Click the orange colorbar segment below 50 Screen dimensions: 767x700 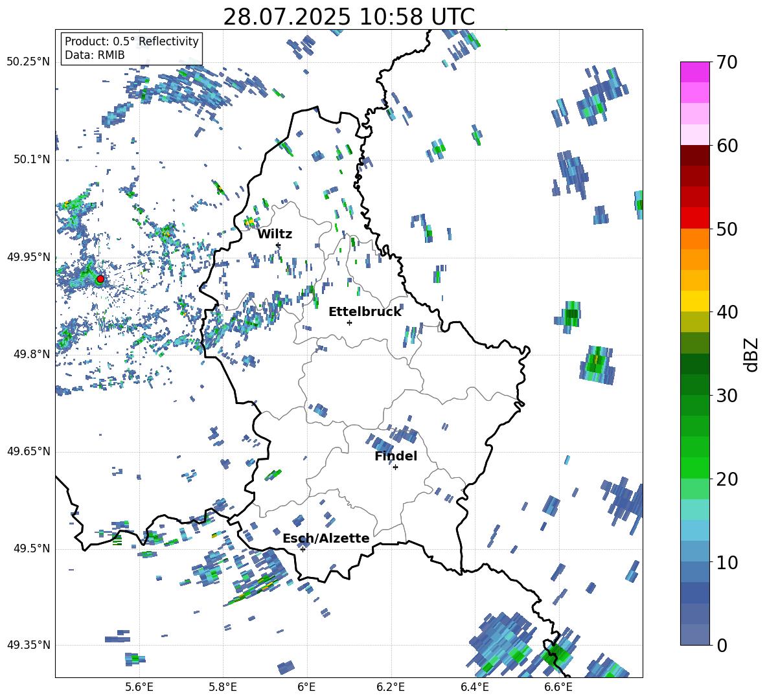[x=694, y=239]
